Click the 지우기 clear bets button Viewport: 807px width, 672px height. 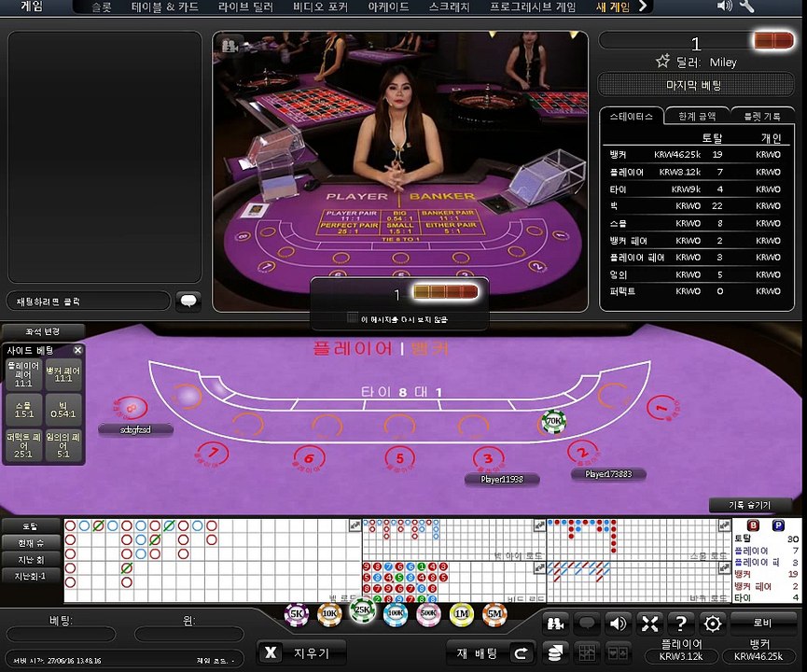[301, 653]
